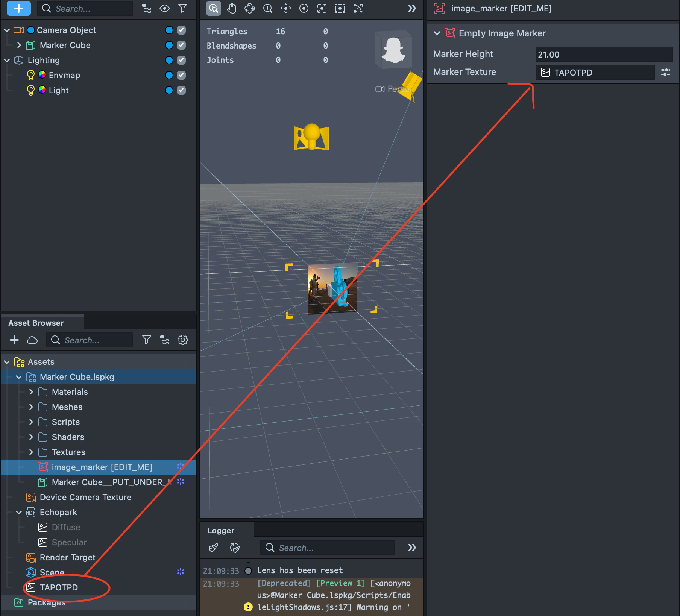The image size is (680, 616).
Task: Click Camera Object blue layer dot
Action: [169, 30]
